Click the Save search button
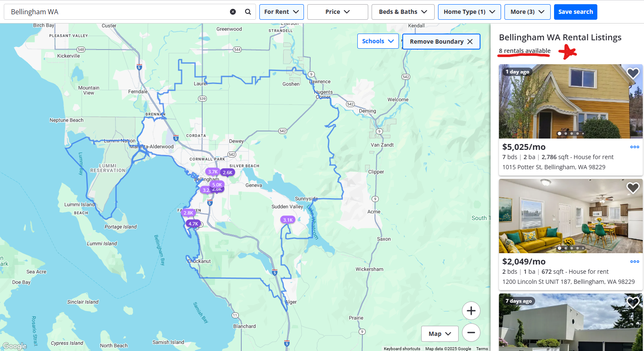This screenshot has width=644, height=351. (x=575, y=12)
